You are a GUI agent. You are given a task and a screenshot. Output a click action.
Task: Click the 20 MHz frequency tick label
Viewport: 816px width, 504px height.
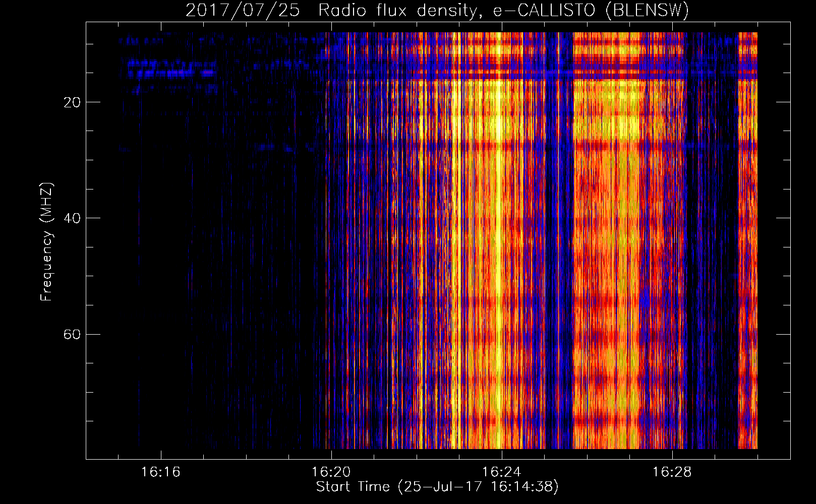point(72,102)
